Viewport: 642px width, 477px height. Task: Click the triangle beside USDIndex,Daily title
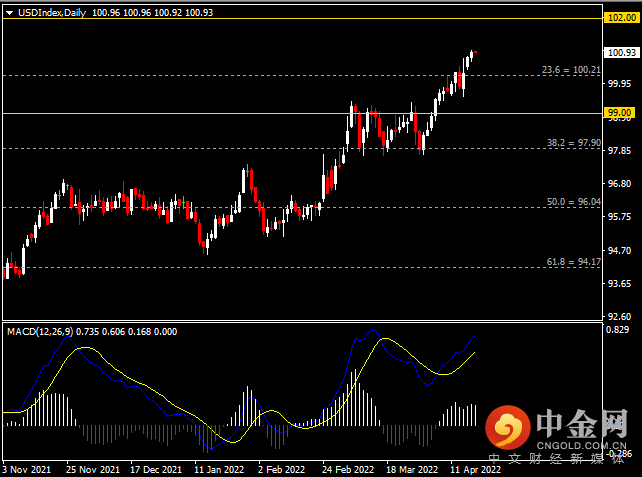(x=9, y=13)
